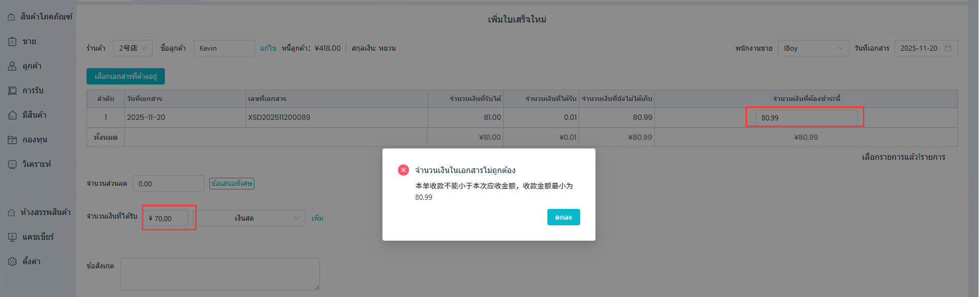Expand the เงินสด payment method dropdown

pyautogui.click(x=251, y=218)
